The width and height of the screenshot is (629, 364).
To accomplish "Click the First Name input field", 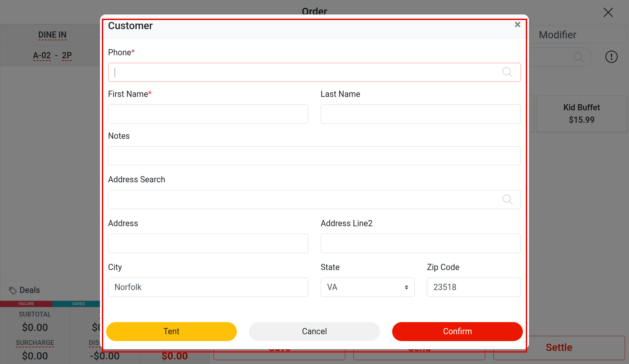I will (208, 114).
